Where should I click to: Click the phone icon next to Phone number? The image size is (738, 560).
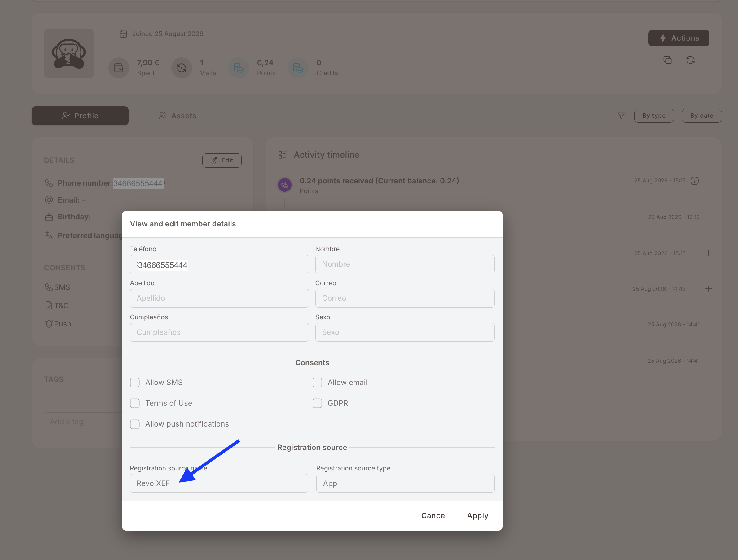(49, 183)
